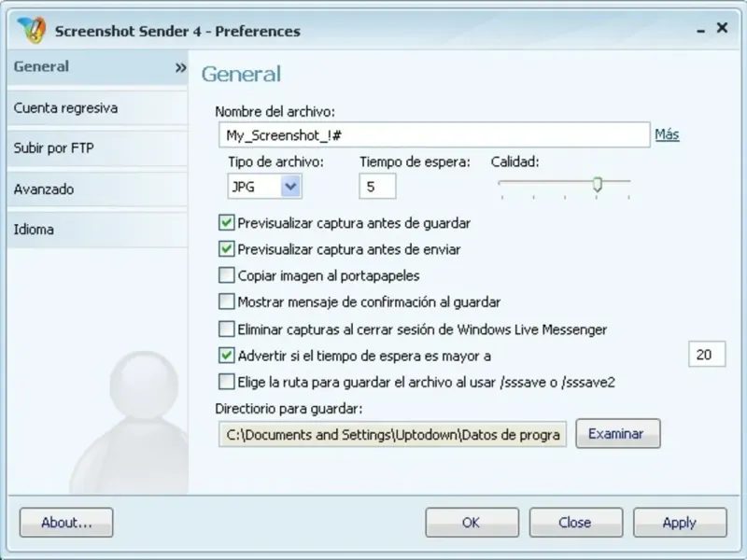This screenshot has height=560, width=747.
Task: Minimize the Preferences window
Action: tap(700, 30)
